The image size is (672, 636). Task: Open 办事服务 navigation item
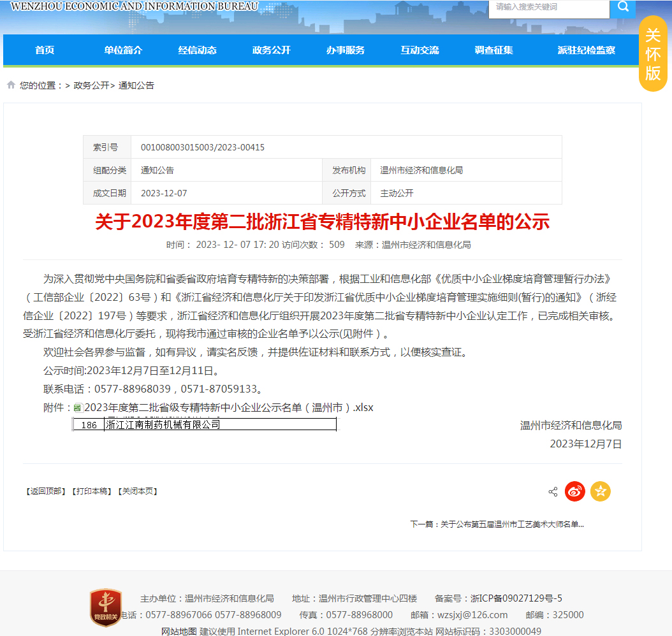coord(346,50)
